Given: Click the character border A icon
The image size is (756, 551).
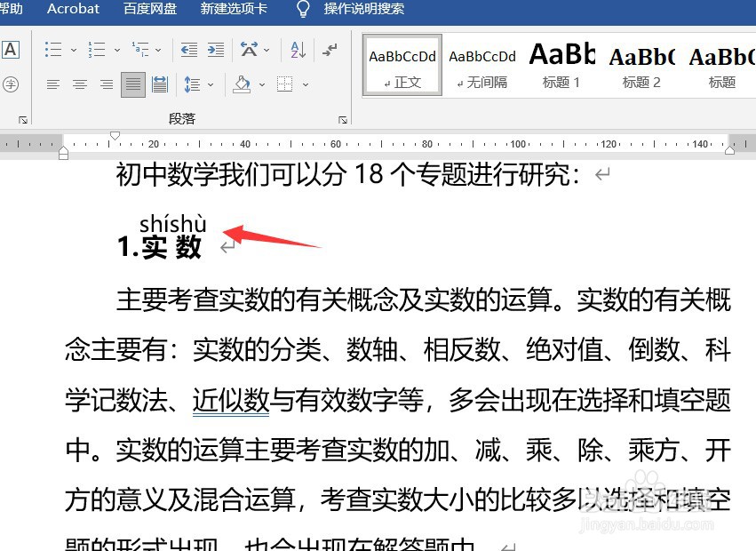Looking at the screenshot, I should pos(11,50).
